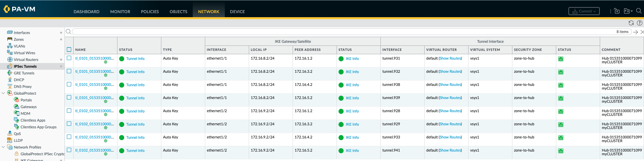Click the Virtual Routers sidebar icon
This screenshot has height=161, width=644.
tap(10, 60)
